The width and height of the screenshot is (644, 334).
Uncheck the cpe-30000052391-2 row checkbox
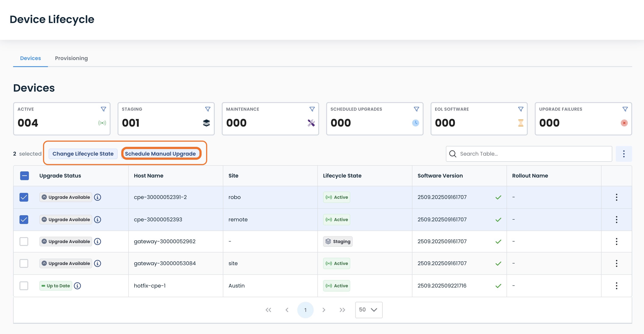(x=24, y=197)
